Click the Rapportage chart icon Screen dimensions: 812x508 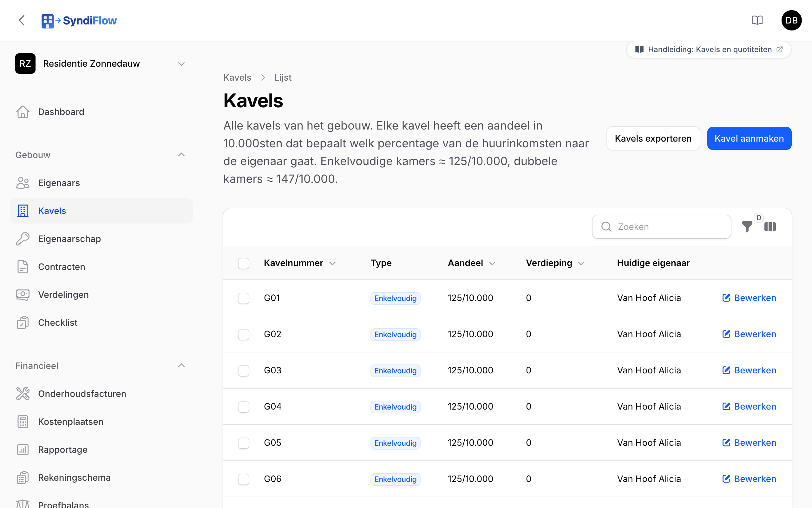pos(23,450)
